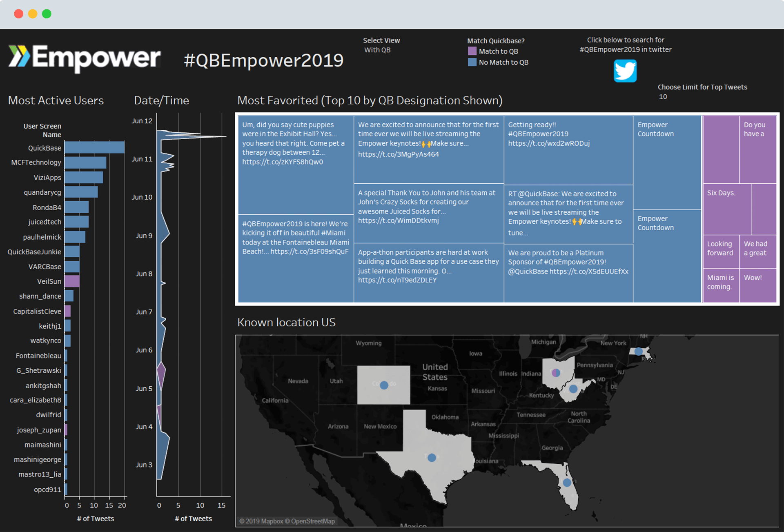784x532 pixels.
Task: Select the watkynco user label
Action: click(x=46, y=341)
